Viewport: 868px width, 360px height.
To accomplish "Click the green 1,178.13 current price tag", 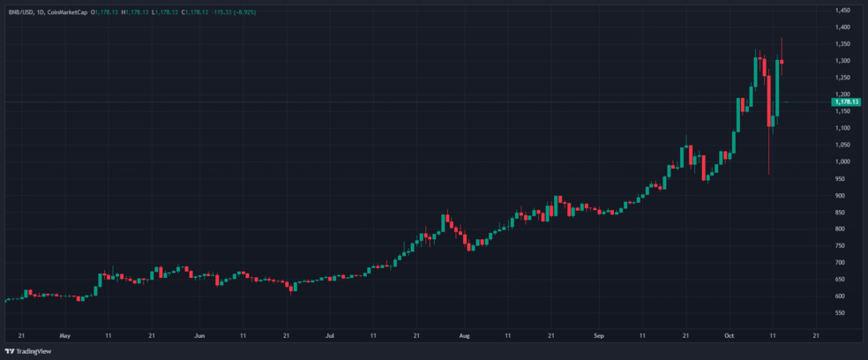I will (844, 102).
